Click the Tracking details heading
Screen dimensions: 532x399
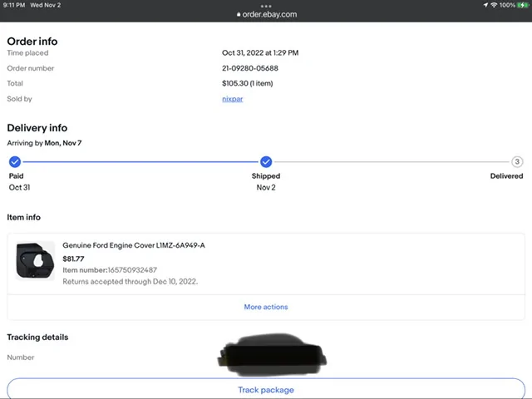point(37,337)
